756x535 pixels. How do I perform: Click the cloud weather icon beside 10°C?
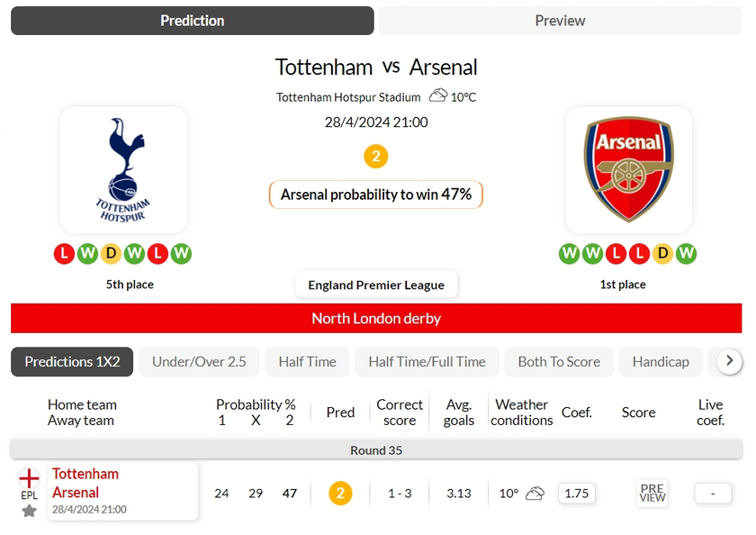coord(438,95)
